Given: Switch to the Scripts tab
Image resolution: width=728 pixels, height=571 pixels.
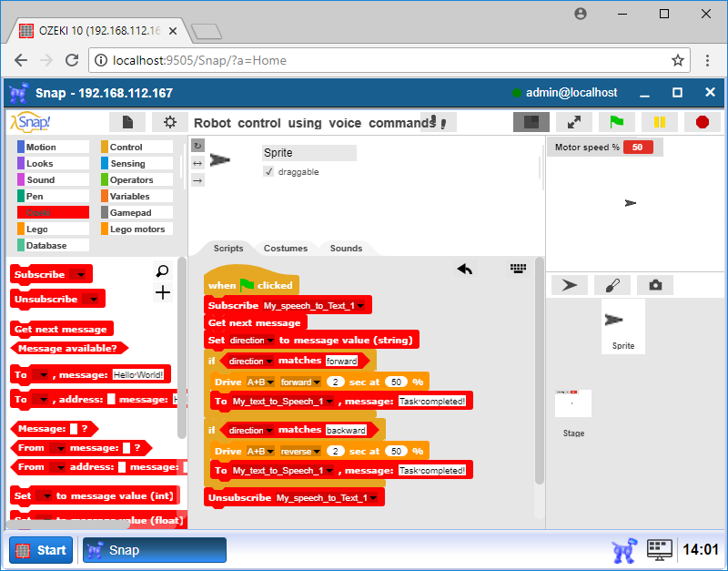Looking at the screenshot, I should [x=228, y=248].
